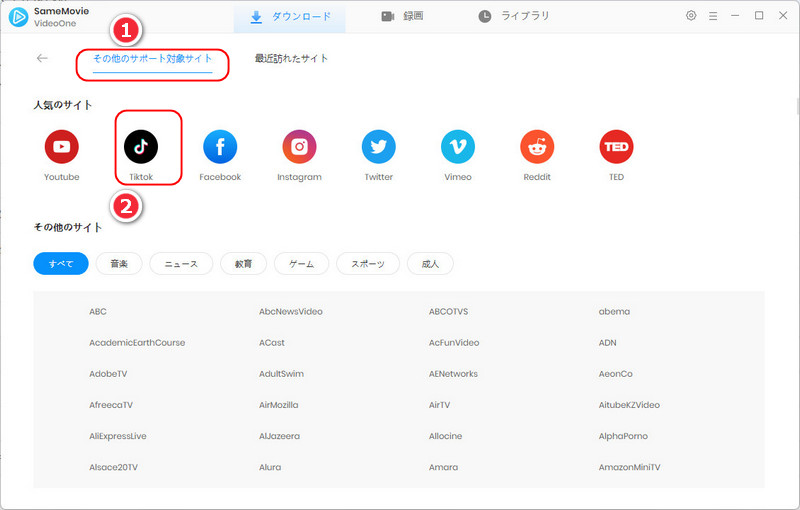Open the abema site link

tap(614, 312)
